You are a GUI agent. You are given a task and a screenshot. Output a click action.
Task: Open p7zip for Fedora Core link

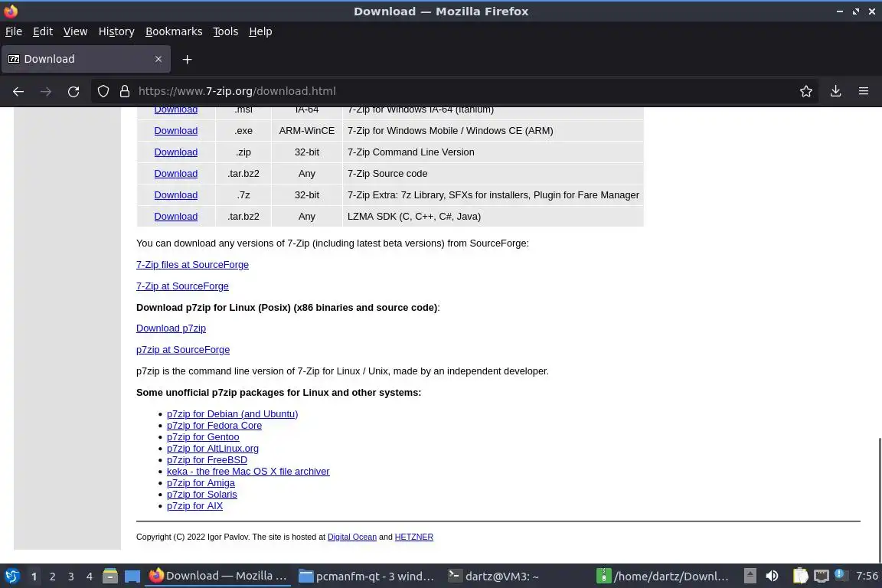point(214,426)
